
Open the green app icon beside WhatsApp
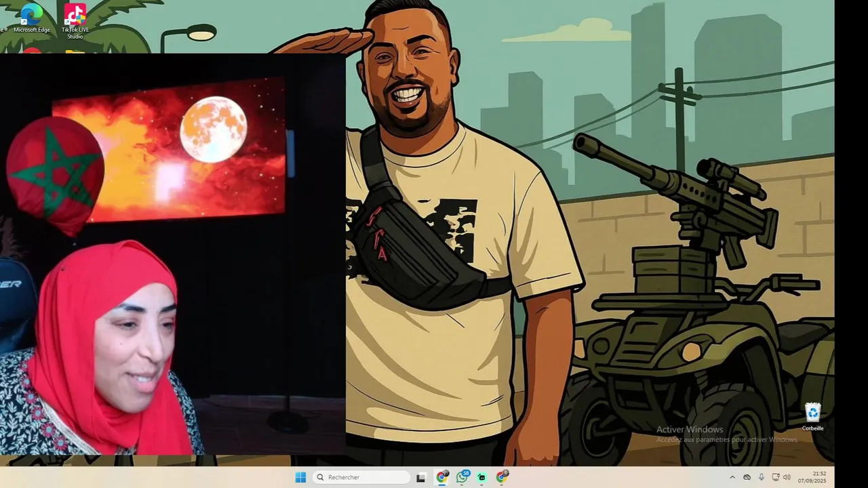click(481, 477)
